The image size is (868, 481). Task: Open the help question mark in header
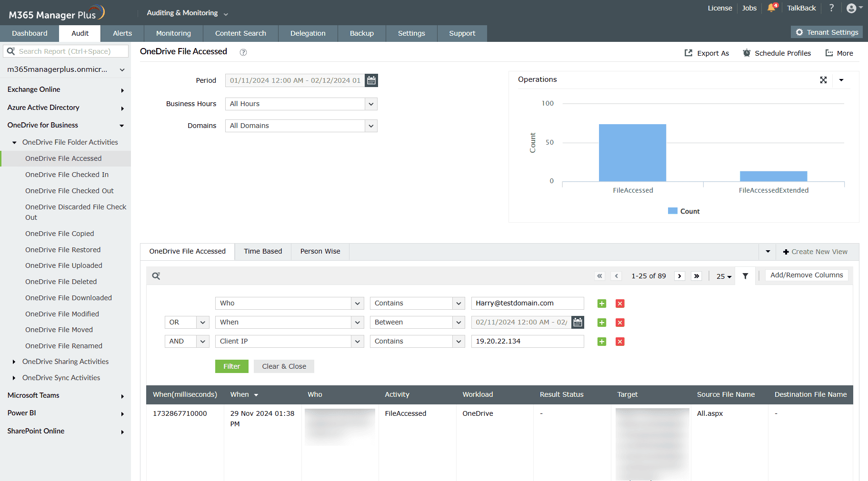tap(831, 8)
